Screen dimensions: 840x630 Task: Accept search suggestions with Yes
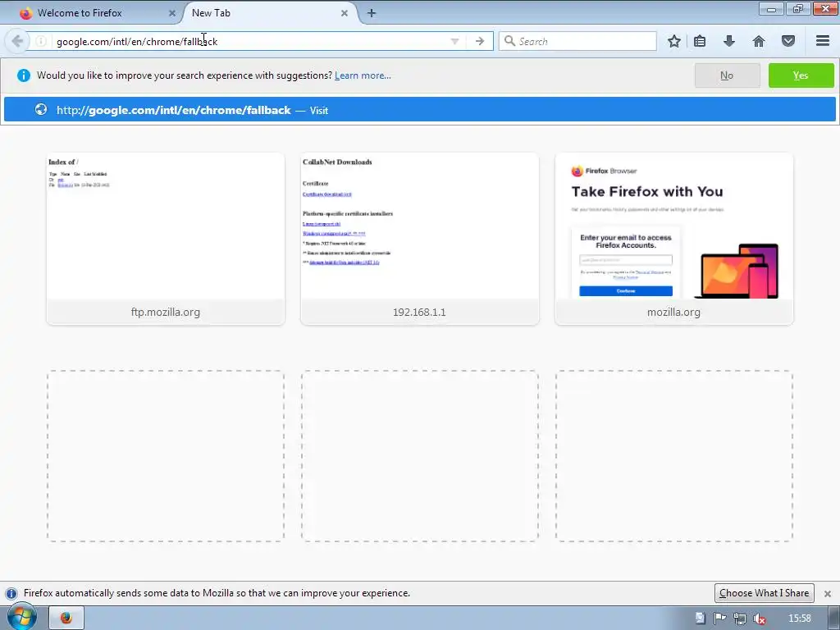(x=801, y=75)
